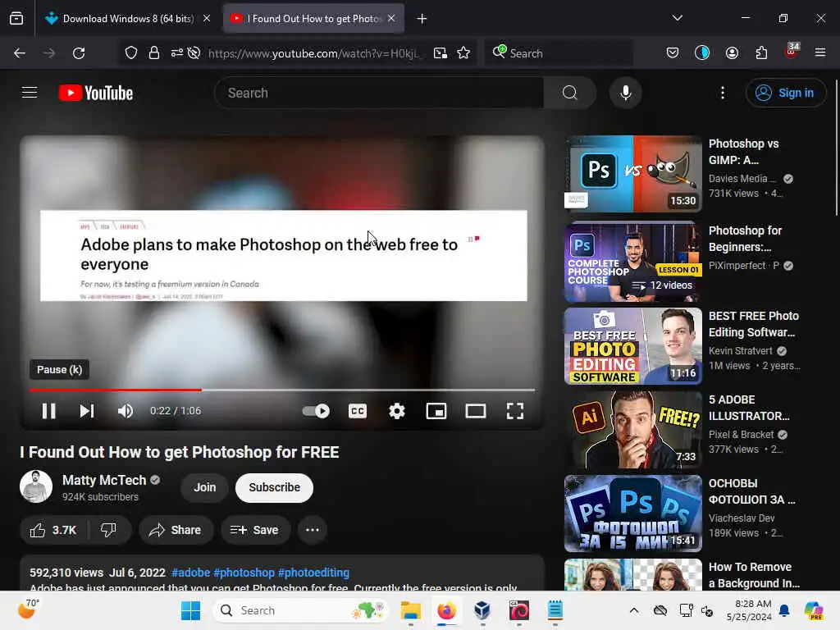
Task: Go back to previous page
Action: point(20,53)
